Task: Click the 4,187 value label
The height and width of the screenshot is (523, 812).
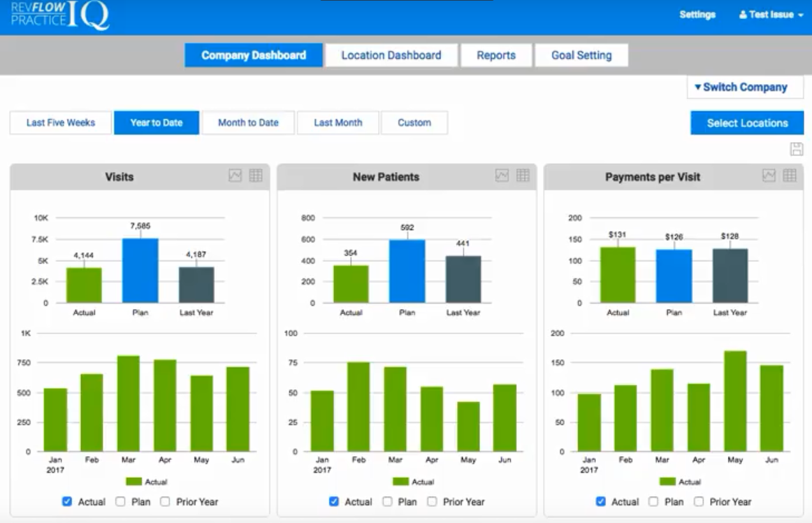Action: point(196,254)
